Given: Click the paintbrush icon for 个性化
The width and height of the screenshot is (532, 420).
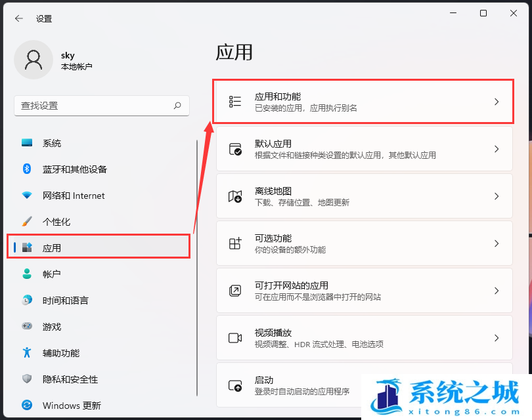Looking at the screenshot, I should coord(27,221).
